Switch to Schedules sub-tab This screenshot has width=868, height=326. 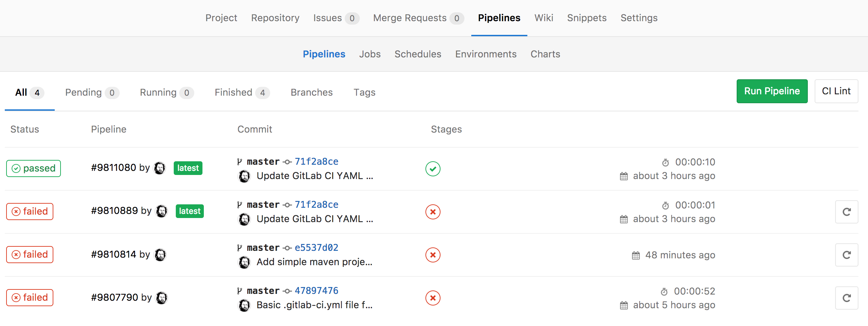click(x=418, y=54)
